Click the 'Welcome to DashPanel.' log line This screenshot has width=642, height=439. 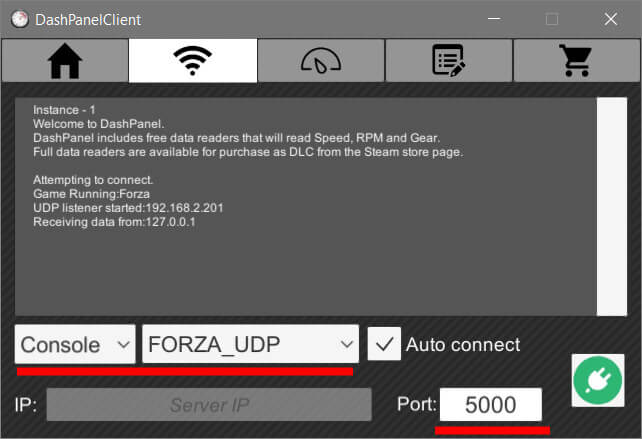click(x=99, y=124)
